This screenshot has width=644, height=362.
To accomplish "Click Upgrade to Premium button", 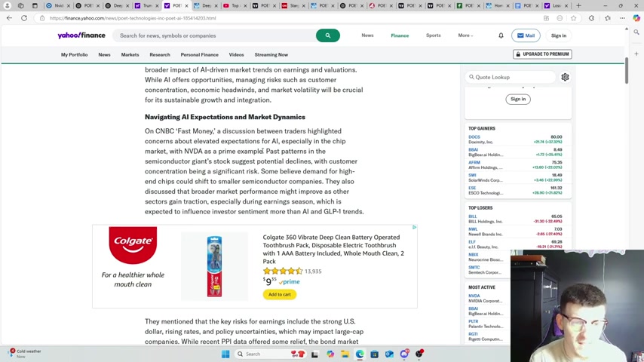I will click(542, 54).
